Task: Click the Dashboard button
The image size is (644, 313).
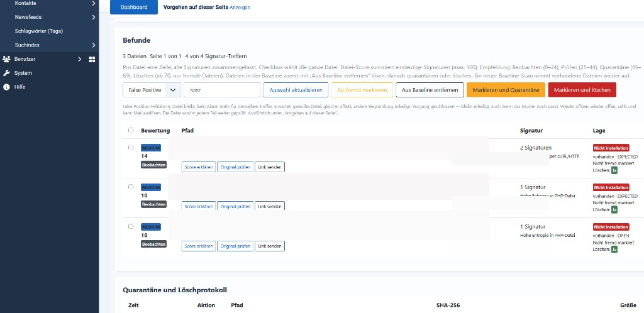Action: pyautogui.click(x=134, y=7)
